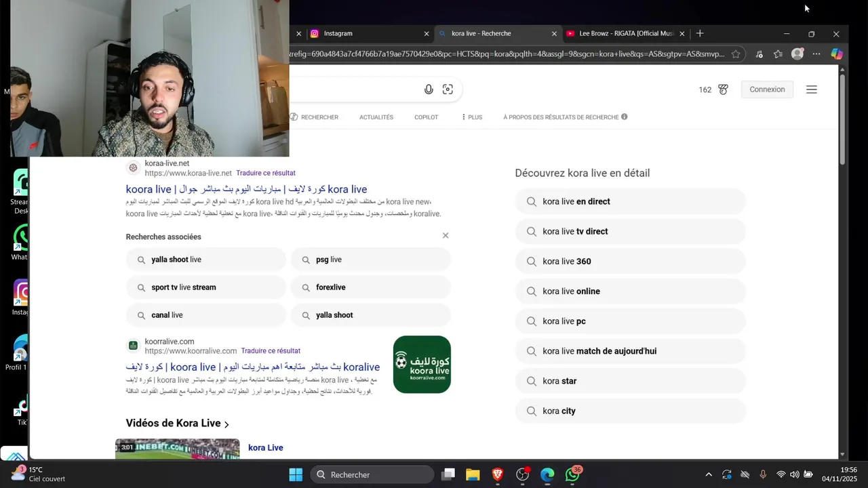The width and height of the screenshot is (868, 488).
Task: Open the Bing hamburger menu
Action: 812,89
